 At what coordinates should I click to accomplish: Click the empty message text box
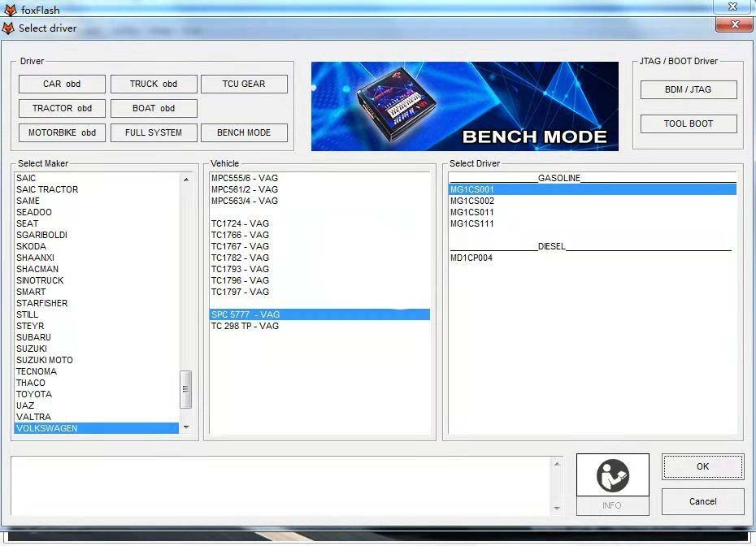[280, 485]
